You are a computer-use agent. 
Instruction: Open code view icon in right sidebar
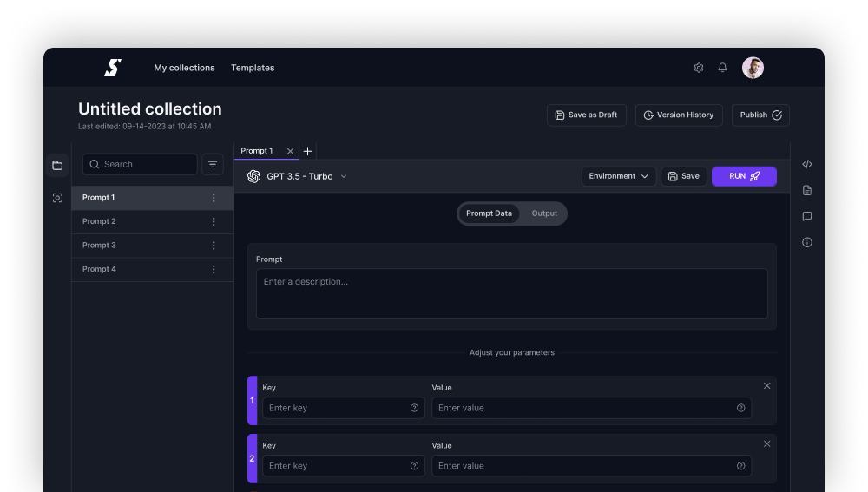(x=807, y=164)
